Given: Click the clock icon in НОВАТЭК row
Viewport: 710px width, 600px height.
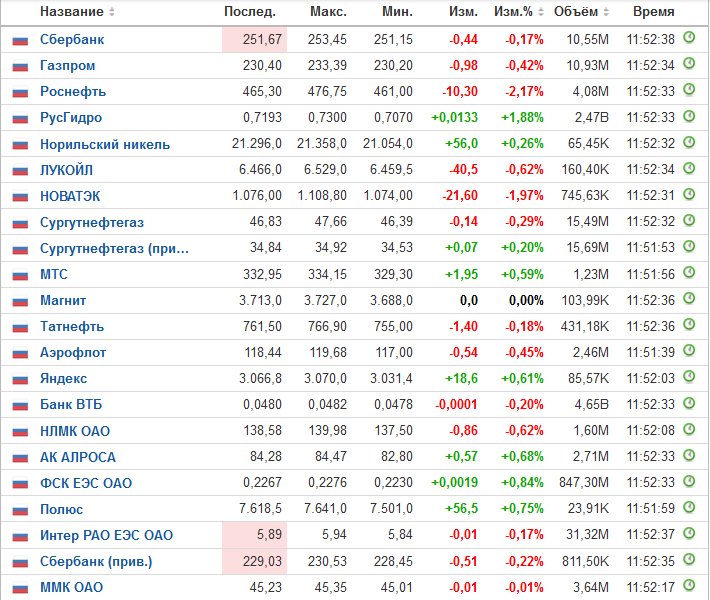Looking at the screenshot, I should pos(689,194).
